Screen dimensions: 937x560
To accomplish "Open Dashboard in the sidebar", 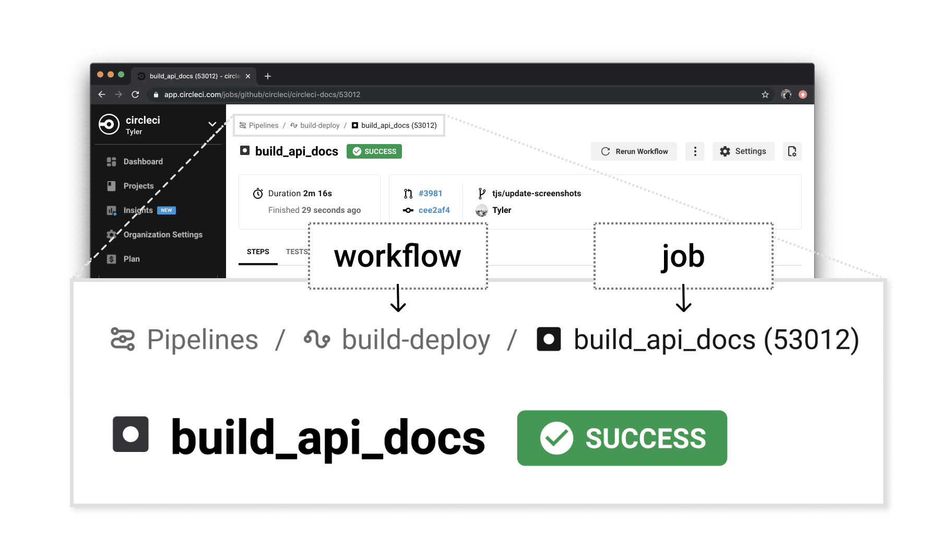I will [143, 162].
